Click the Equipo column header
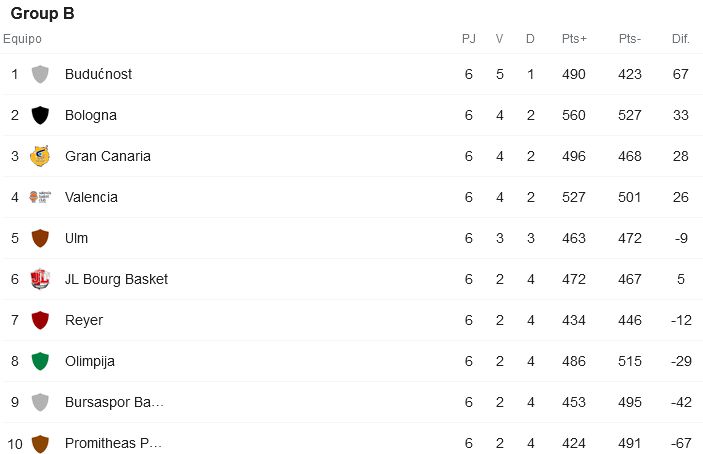 pyautogui.click(x=22, y=39)
